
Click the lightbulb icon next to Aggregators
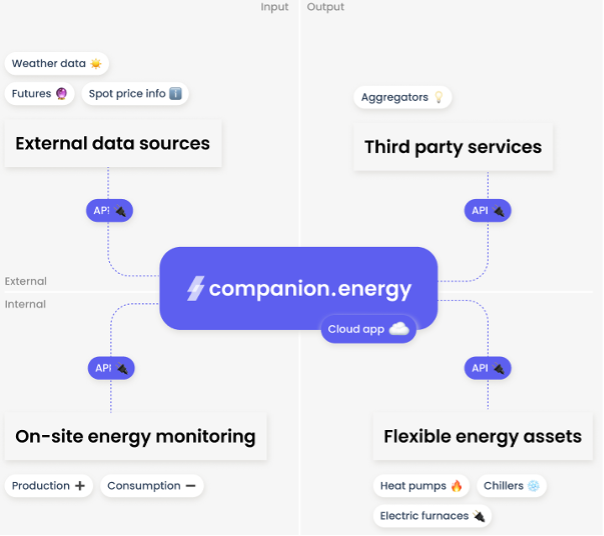pyautogui.click(x=437, y=97)
